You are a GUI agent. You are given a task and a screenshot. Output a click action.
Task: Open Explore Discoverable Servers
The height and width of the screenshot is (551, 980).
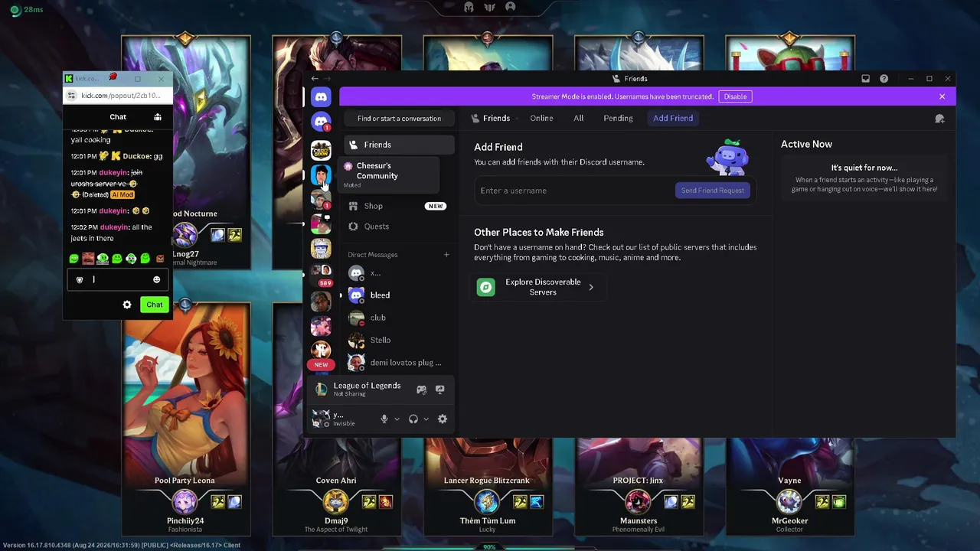tap(539, 287)
